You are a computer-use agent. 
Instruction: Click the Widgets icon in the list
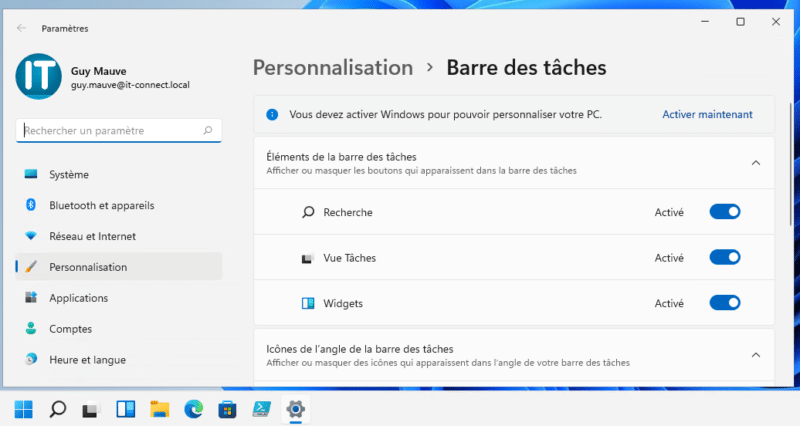point(308,304)
